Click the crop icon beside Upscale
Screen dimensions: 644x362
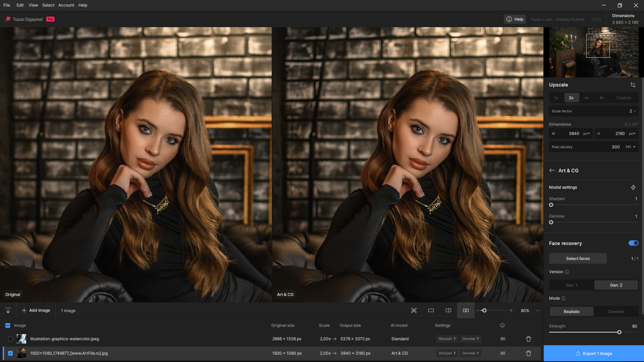click(633, 85)
